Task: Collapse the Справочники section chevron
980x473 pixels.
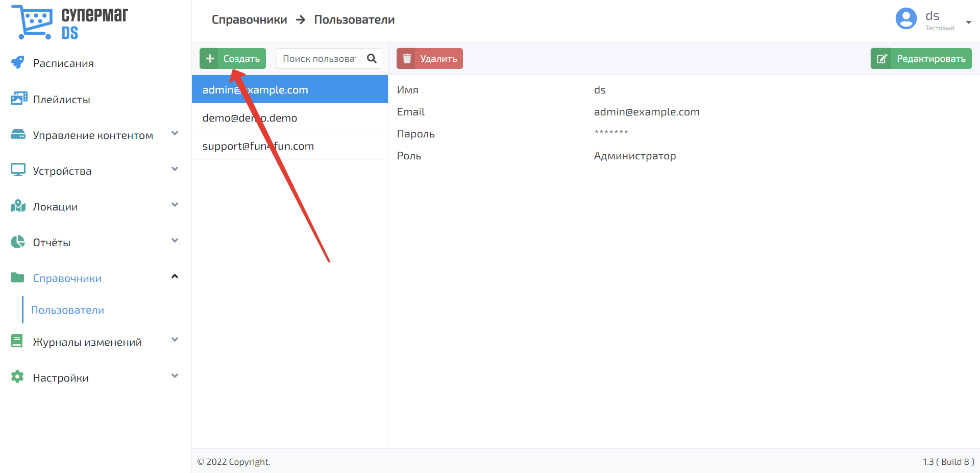Action: click(175, 276)
